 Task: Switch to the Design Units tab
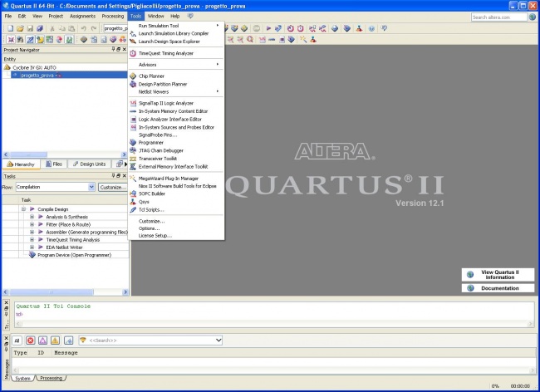(x=90, y=164)
